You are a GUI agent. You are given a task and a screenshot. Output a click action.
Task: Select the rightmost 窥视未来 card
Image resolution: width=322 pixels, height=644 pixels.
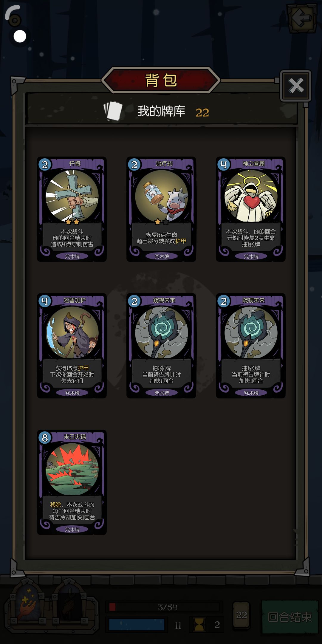pyautogui.click(x=251, y=346)
